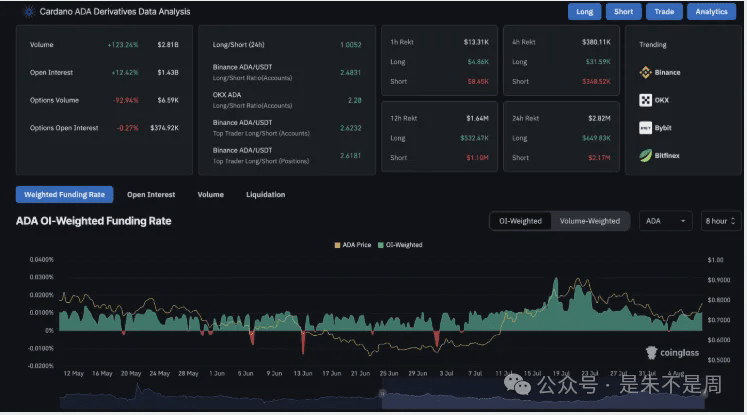Switch to the Open Interest tab
The width and height of the screenshot is (747, 415).
[151, 194]
